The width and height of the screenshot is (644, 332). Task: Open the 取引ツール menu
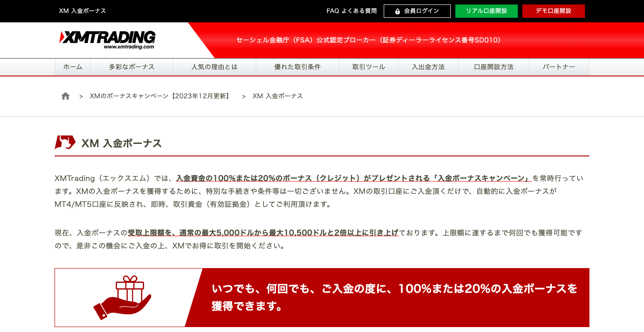pos(369,67)
